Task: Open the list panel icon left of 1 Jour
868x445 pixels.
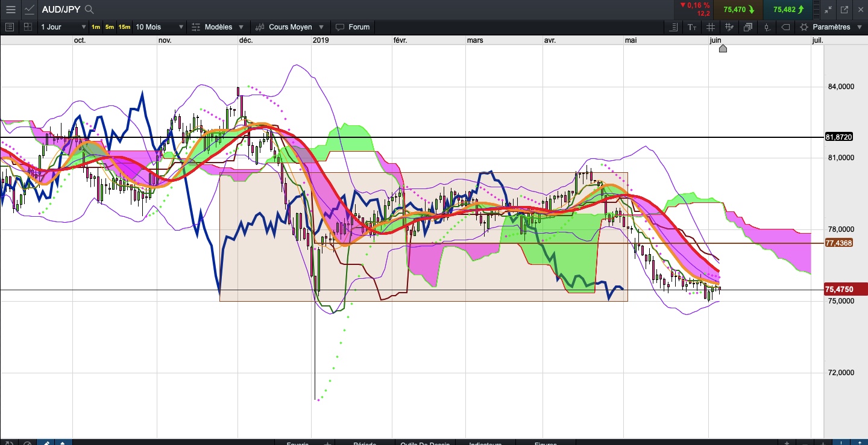Action: 9,27
